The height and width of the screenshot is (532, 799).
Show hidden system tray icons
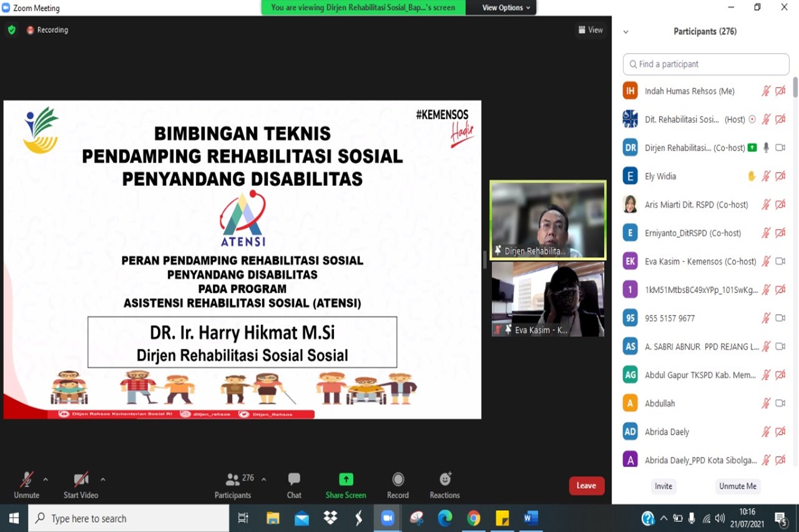click(x=664, y=518)
